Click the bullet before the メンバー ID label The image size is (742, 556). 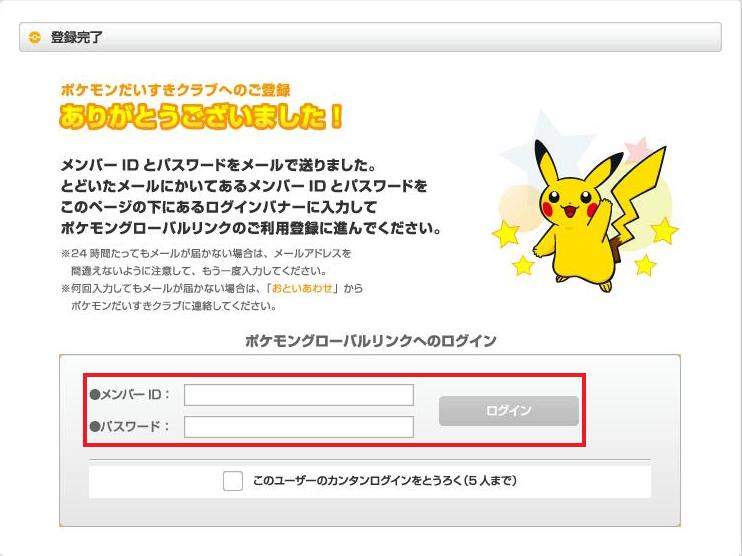[95, 394]
